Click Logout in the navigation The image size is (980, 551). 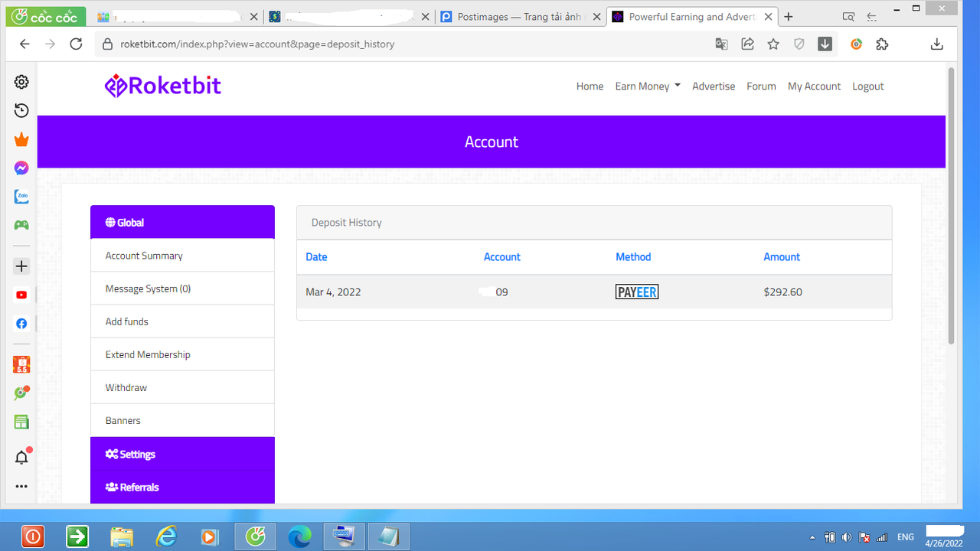tap(868, 86)
